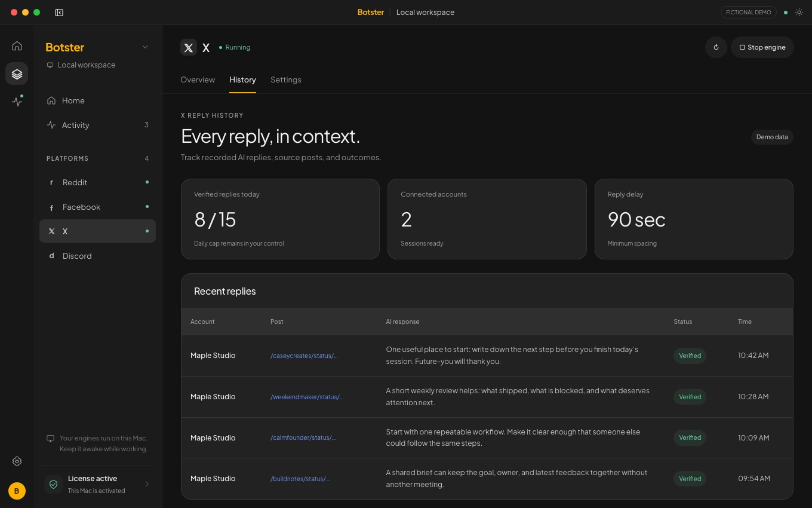Click the Verified badge for the 09:54 AM reply
The height and width of the screenshot is (508, 812).
click(690, 479)
